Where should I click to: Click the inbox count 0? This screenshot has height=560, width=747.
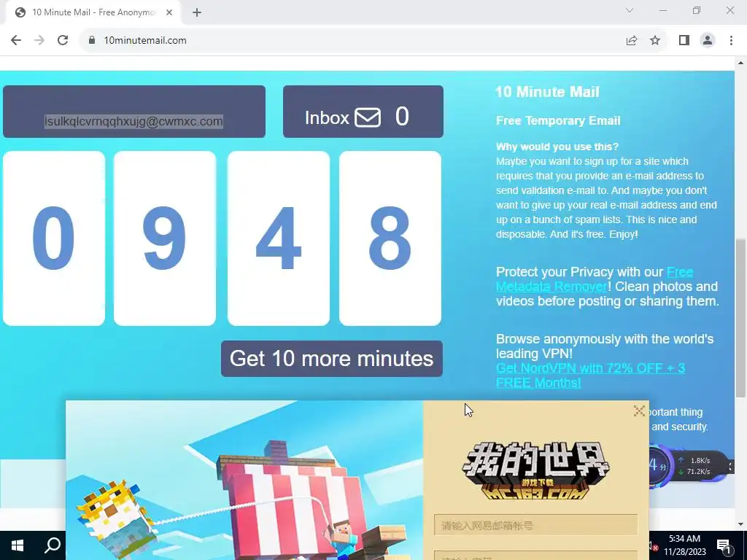coord(402,117)
